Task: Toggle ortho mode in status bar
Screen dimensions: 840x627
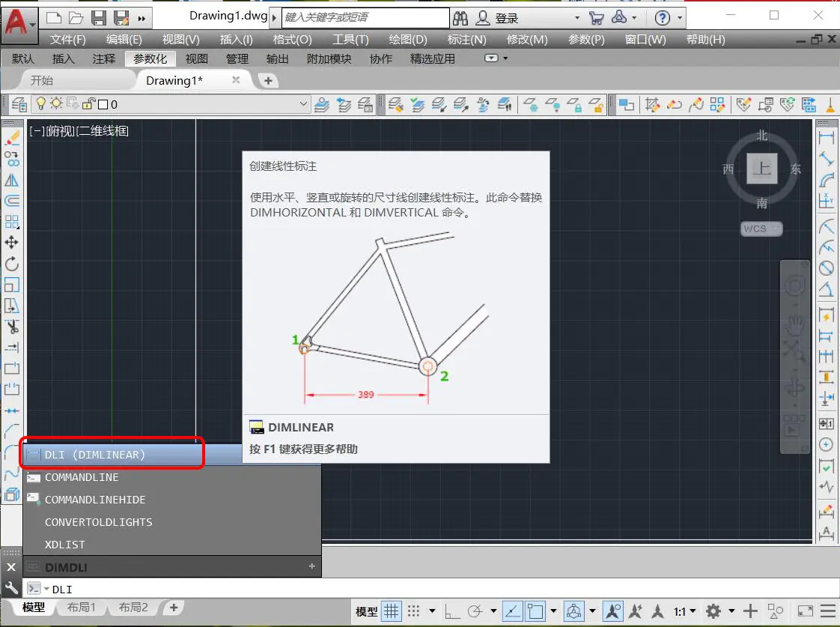Action: click(451, 611)
